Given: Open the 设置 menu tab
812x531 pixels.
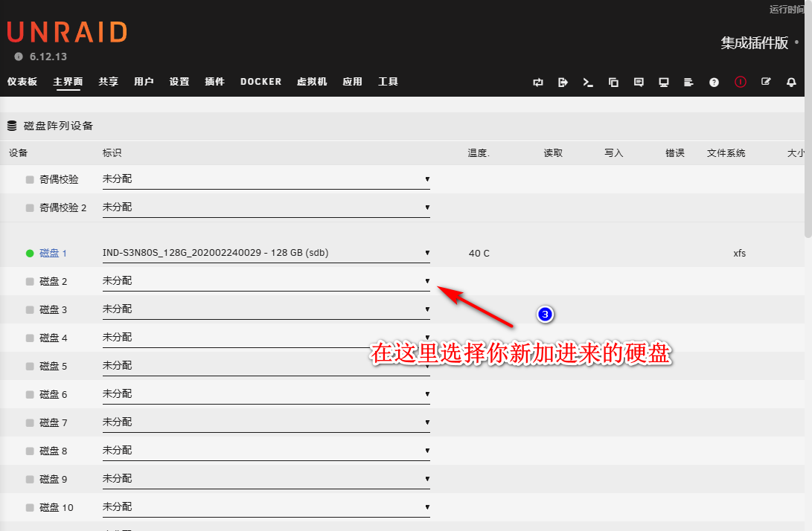Looking at the screenshot, I should click(x=179, y=82).
